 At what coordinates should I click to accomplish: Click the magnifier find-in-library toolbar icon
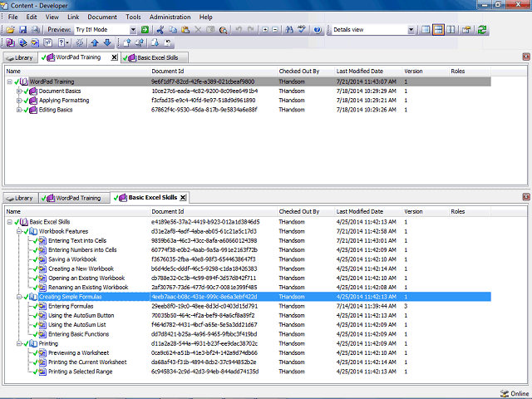tap(223, 30)
